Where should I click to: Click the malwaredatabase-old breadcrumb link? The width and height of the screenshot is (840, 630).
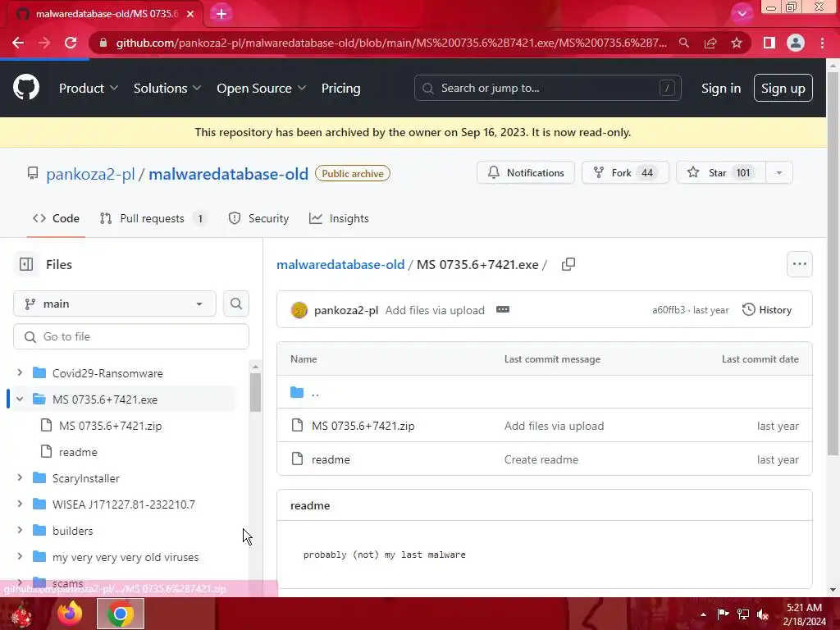pos(340,265)
